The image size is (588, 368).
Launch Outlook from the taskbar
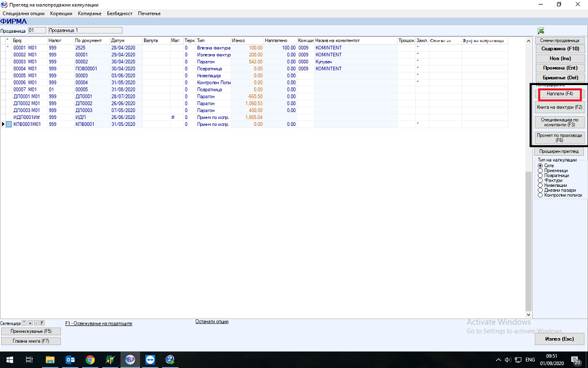tap(70, 359)
